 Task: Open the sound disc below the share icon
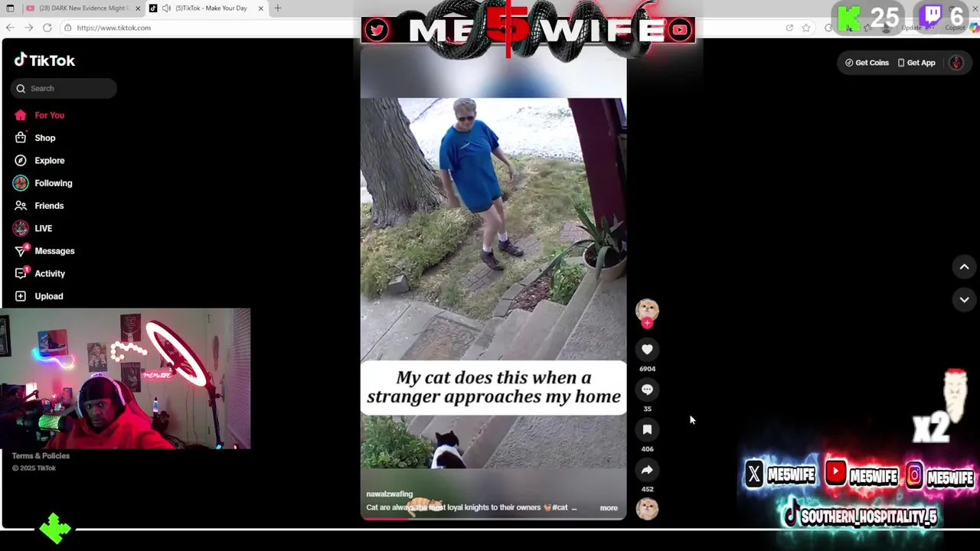click(647, 508)
